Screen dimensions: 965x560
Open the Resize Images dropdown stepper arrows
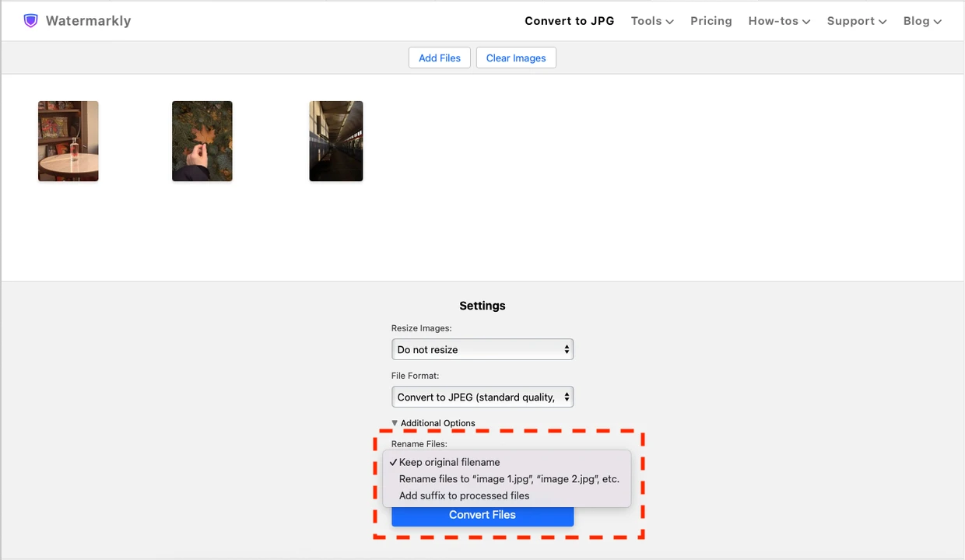[x=567, y=349]
